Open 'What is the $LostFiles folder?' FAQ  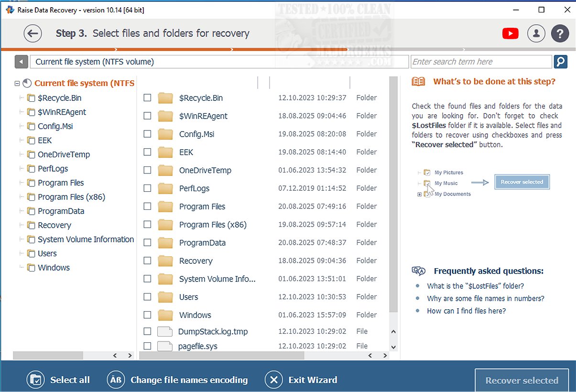click(476, 286)
